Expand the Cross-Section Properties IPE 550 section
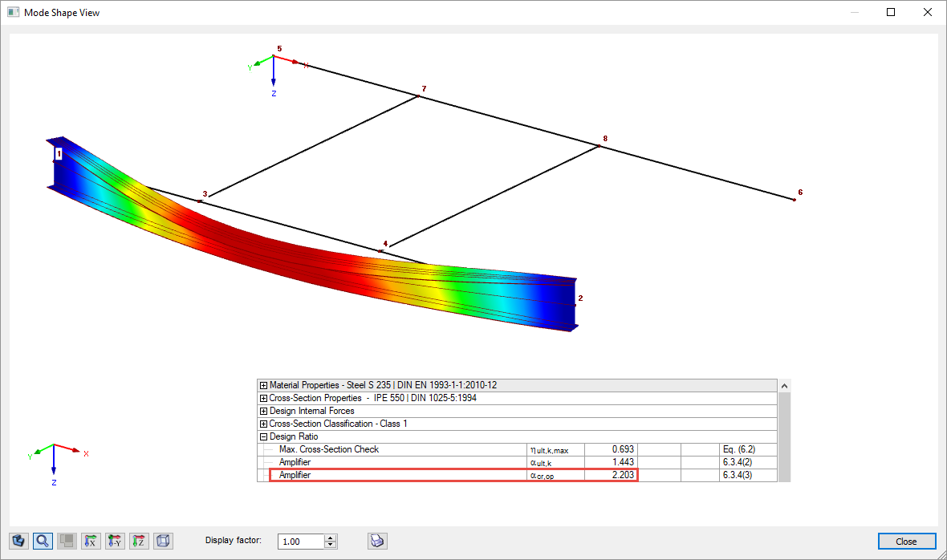Screen dimensions: 947x560 (x=263, y=398)
